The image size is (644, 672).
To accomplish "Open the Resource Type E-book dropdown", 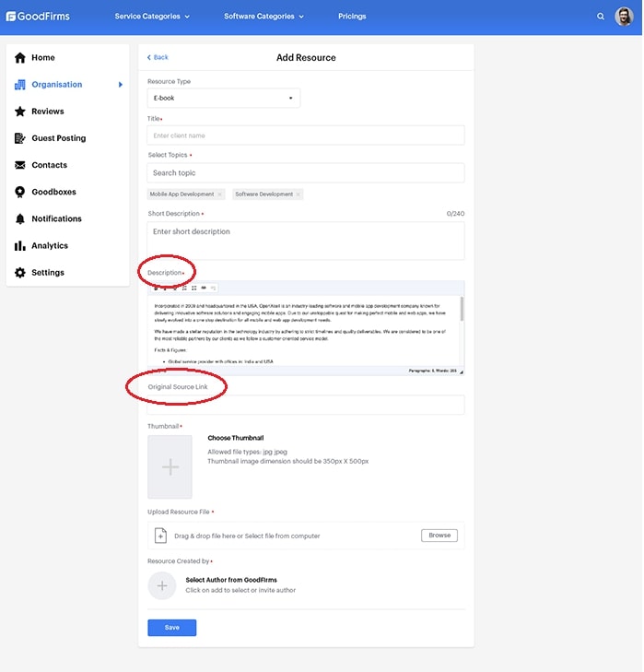I will pos(223,98).
